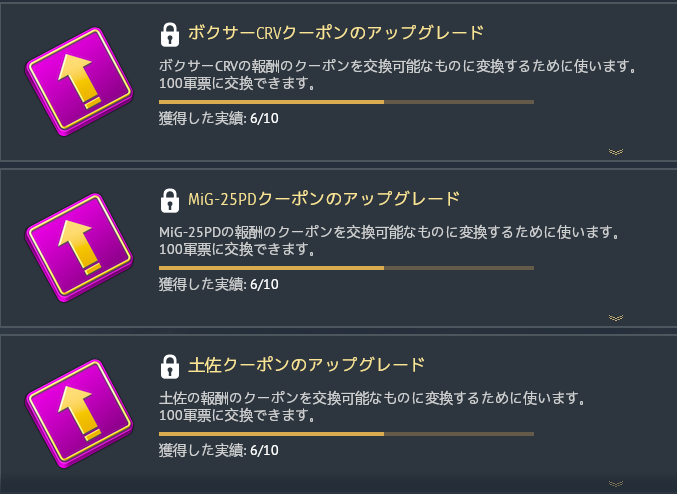Image resolution: width=677 pixels, height=494 pixels.
Task: Expand the ボクサーCRV achievement details chevron
Action: [x=616, y=152]
